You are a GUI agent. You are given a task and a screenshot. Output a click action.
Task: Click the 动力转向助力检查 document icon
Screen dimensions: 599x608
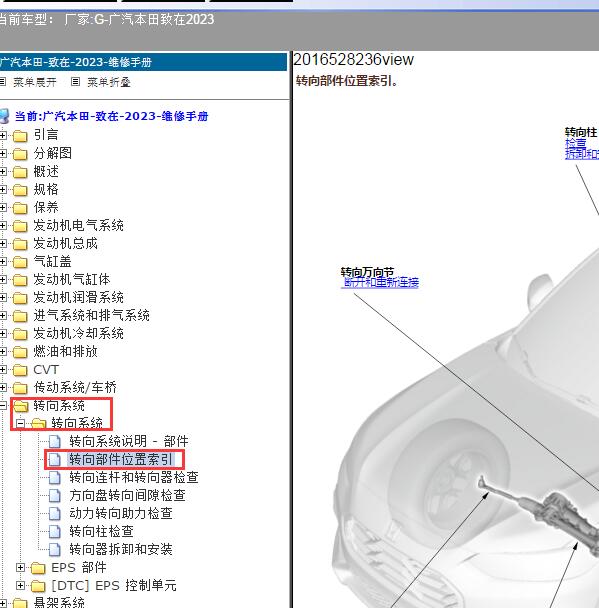click(55, 514)
